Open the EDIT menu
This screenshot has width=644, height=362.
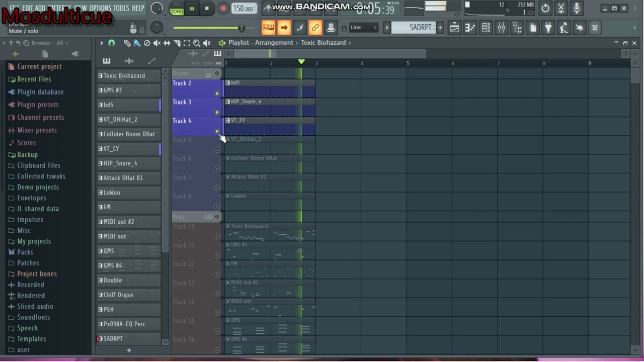[27, 8]
